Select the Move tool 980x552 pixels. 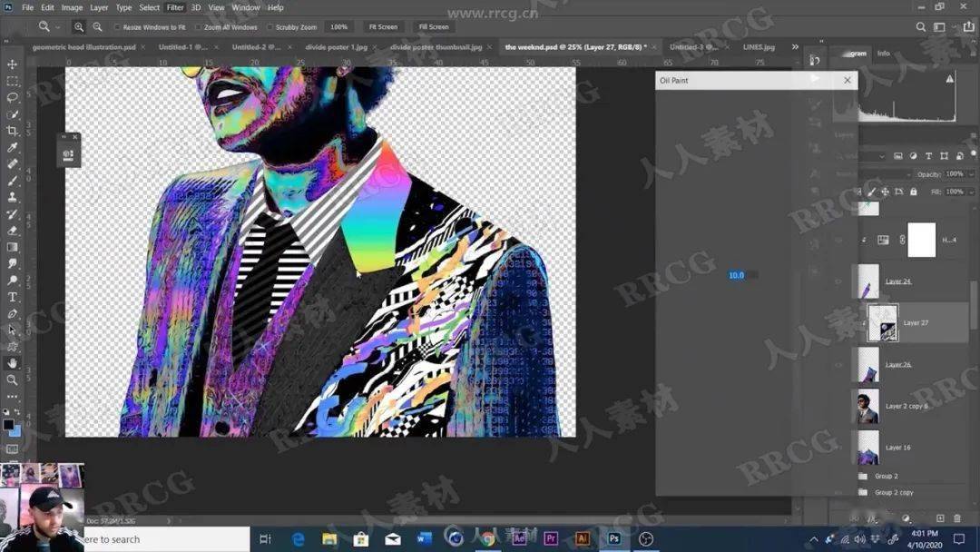[12, 64]
